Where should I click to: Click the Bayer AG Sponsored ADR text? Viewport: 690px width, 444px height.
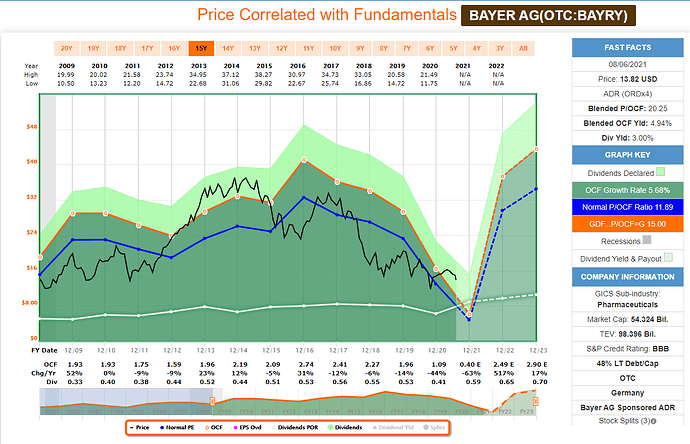pyautogui.click(x=628, y=407)
